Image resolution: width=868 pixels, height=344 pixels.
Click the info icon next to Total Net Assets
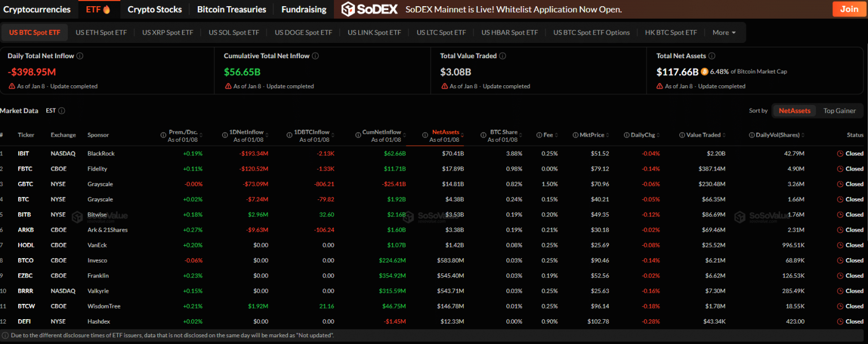tap(711, 56)
